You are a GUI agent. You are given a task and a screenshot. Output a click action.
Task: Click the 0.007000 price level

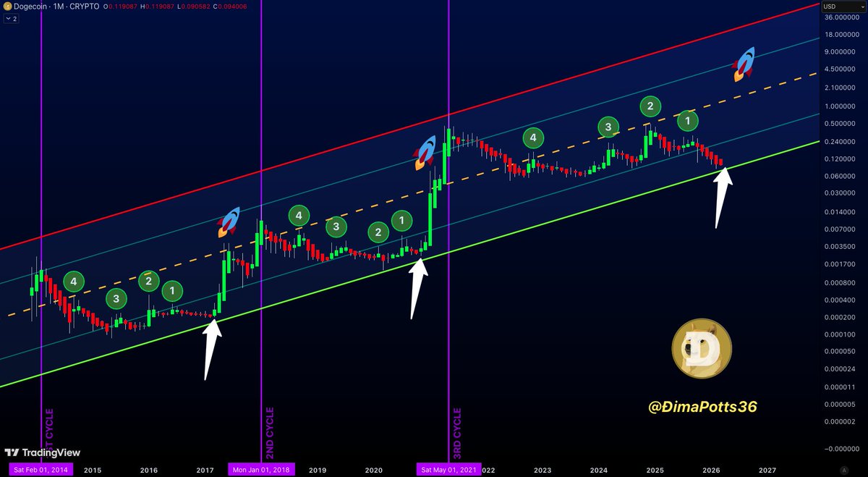click(x=841, y=229)
